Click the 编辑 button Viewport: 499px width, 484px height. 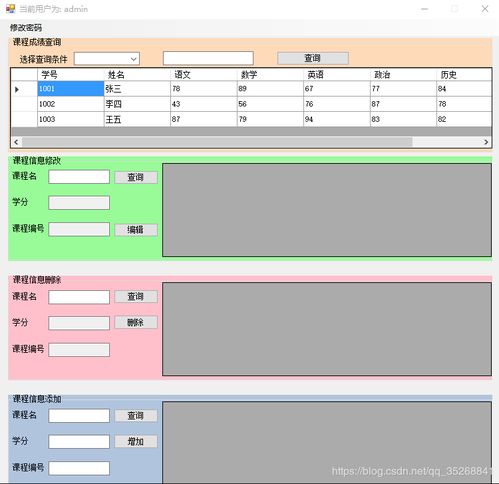click(136, 230)
